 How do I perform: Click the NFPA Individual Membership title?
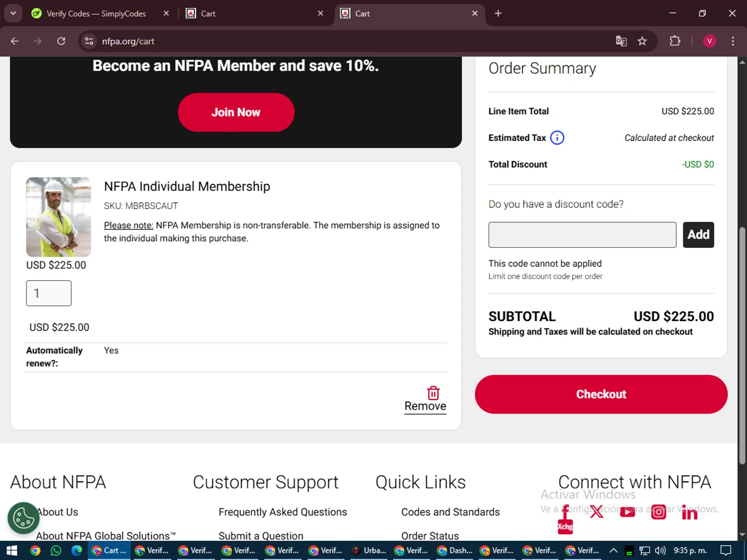tap(187, 187)
